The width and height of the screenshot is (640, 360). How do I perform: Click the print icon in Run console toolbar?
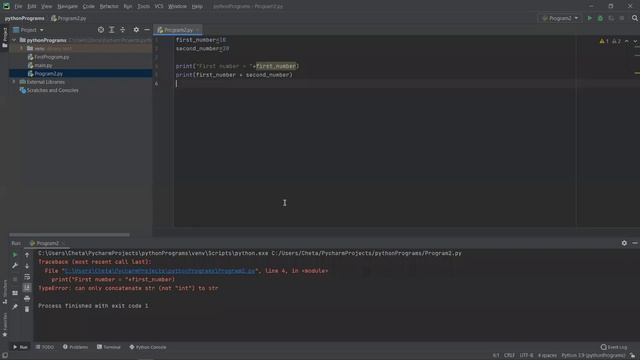coord(27,299)
